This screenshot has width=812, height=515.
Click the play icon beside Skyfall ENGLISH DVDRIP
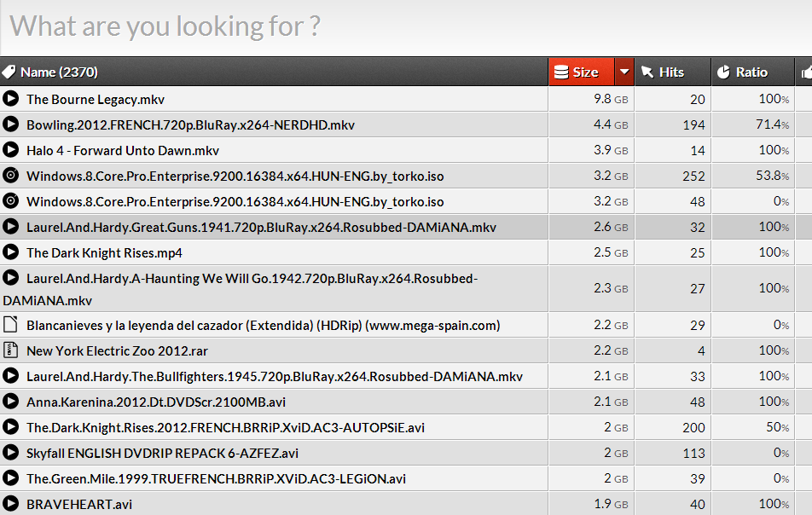(x=10, y=453)
